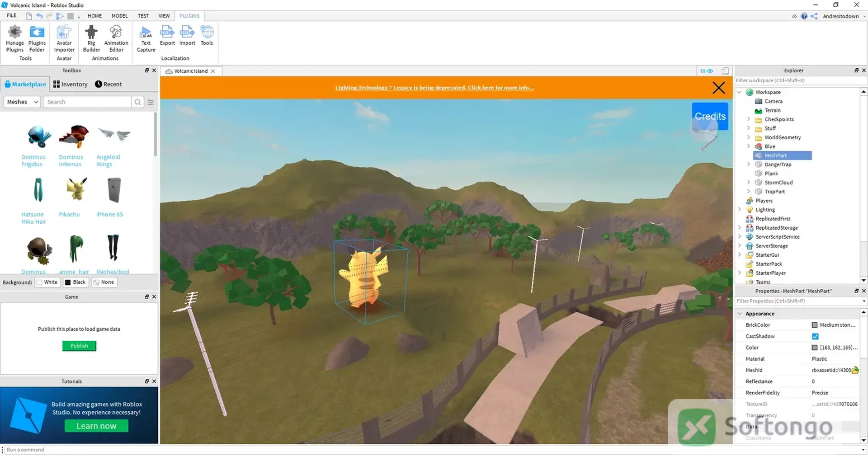Open the BrickColor Medium stone swatch
The width and height of the screenshot is (868, 470).
(x=815, y=325)
